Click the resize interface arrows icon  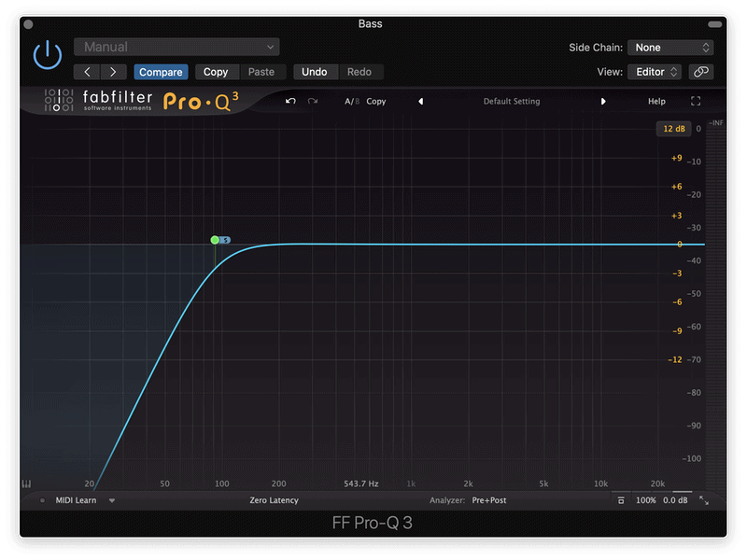click(x=704, y=500)
